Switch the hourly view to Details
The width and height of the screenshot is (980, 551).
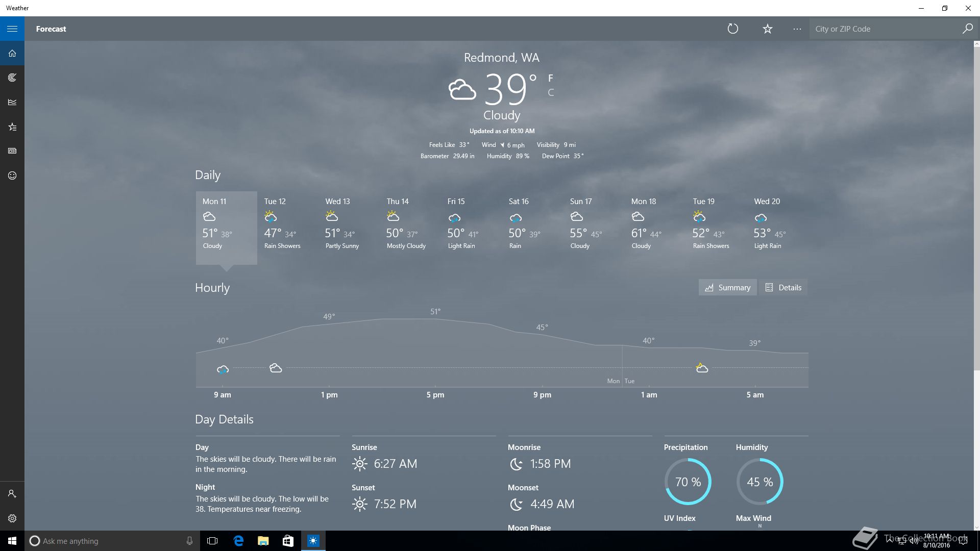click(x=783, y=288)
